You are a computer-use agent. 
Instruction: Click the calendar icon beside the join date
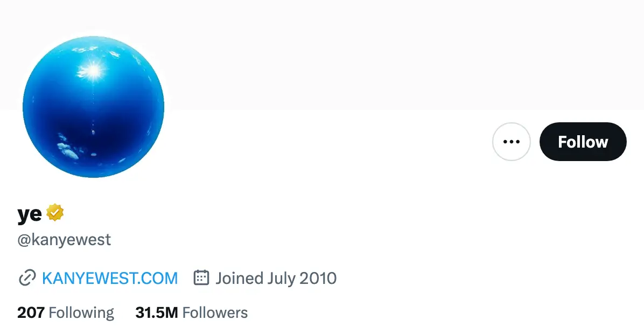click(200, 278)
